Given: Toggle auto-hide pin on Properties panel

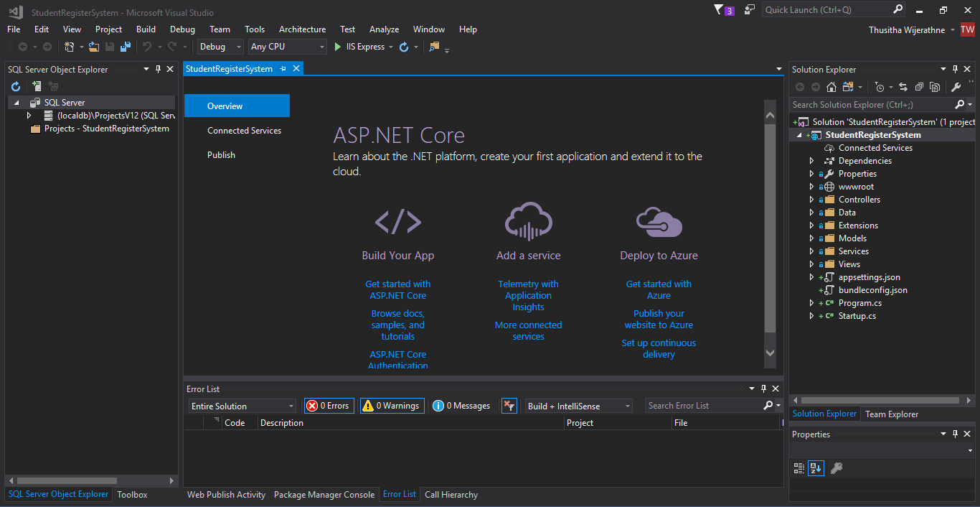Looking at the screenshot, I should click(x=955, y=434).
